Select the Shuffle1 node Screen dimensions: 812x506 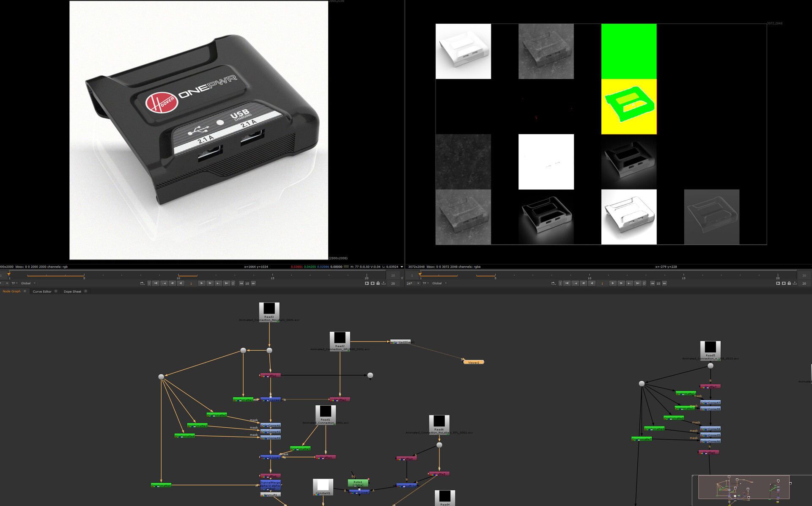(x=270, y=375)
